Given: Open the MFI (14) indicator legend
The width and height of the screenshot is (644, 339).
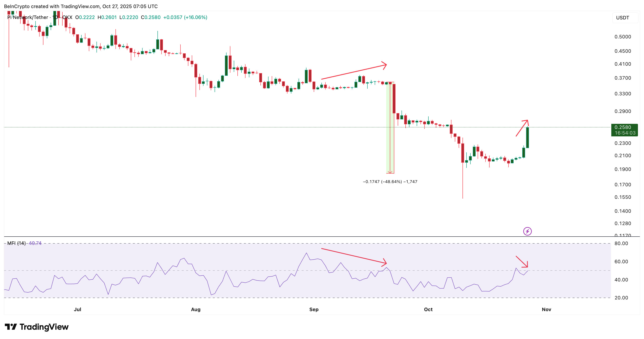Looking at the screenshot, I should point(16,243).
